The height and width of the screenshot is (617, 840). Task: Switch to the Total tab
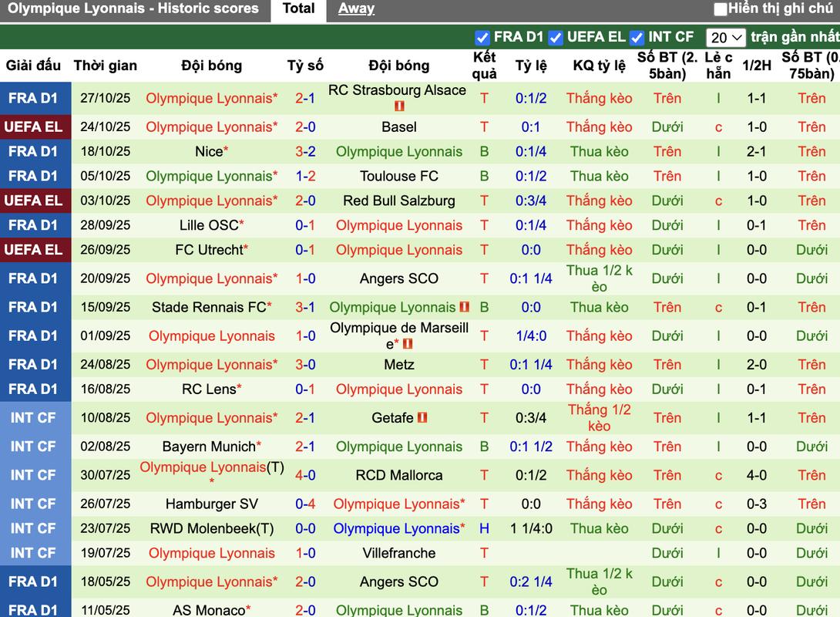298,8
